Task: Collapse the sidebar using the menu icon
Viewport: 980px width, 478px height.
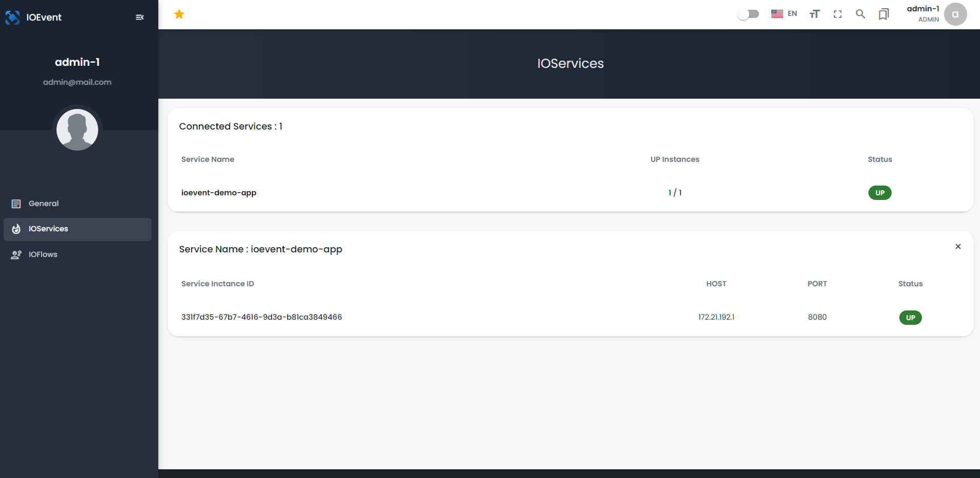Action: tap(139, 17)
